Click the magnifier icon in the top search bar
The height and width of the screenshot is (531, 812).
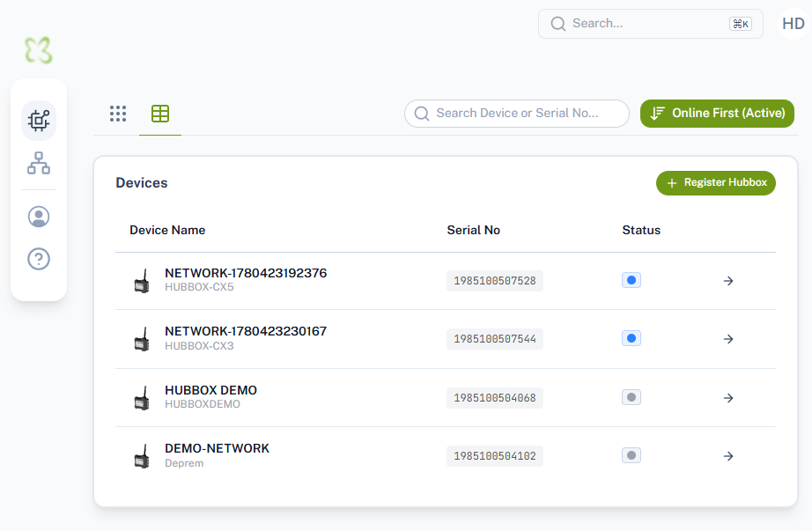pos(557,24)
